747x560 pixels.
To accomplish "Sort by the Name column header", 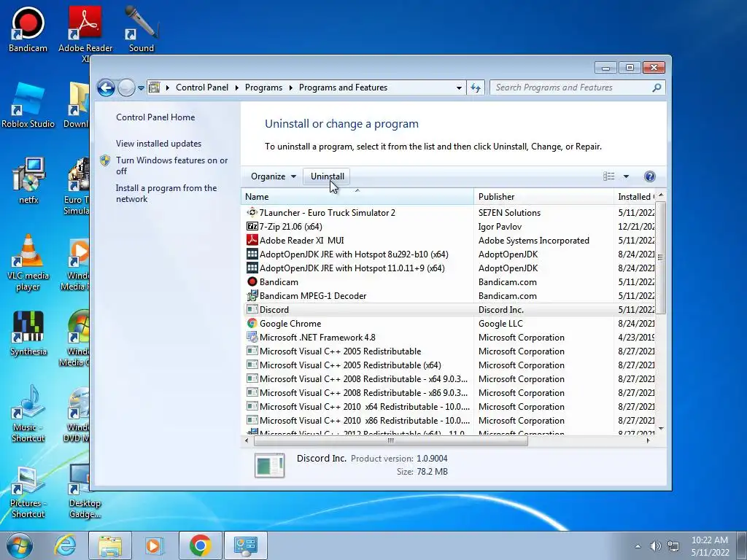I will point(357,197).
